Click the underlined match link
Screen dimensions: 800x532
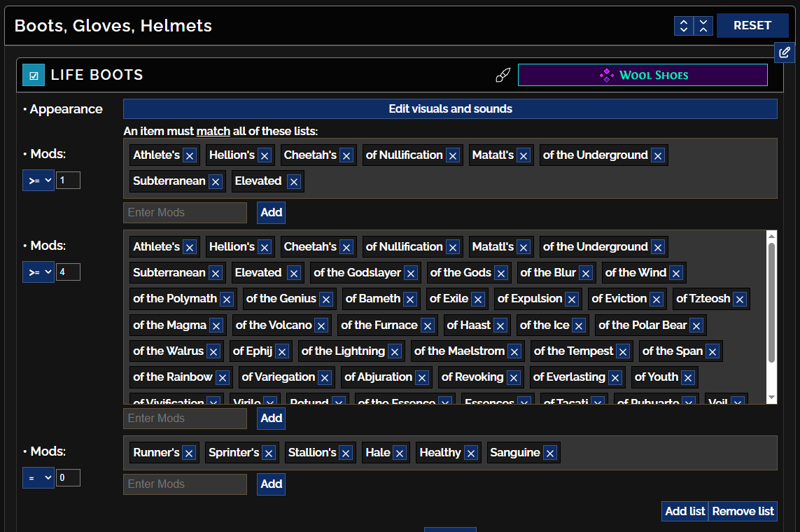[213, 131]
